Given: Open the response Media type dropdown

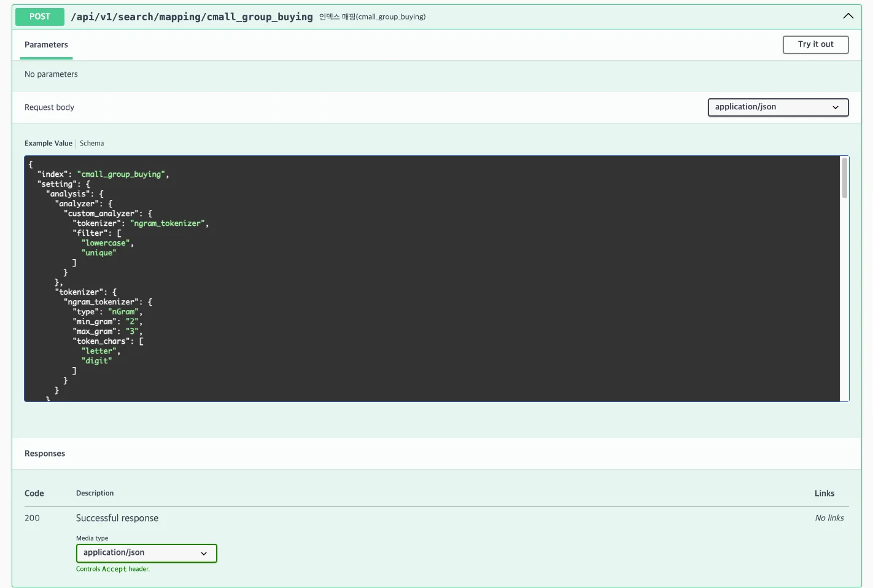Looking at the screenshot, I should coord(146,553).
